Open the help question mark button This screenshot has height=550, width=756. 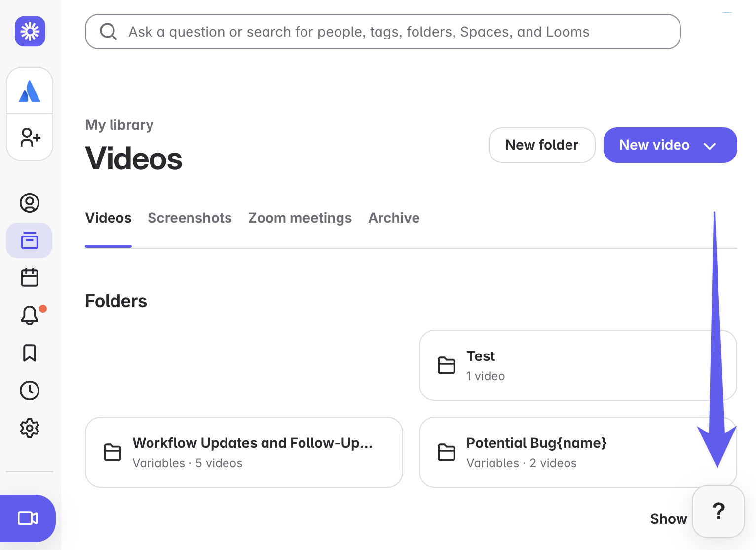718,511
